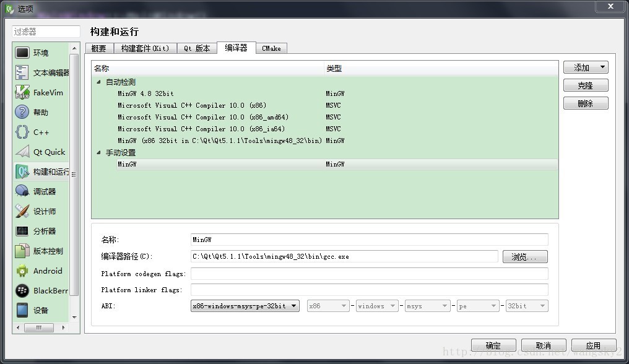629x364 pixels.
Task: Focus the 过滤器 filter field
Action: tap(46, 32)
